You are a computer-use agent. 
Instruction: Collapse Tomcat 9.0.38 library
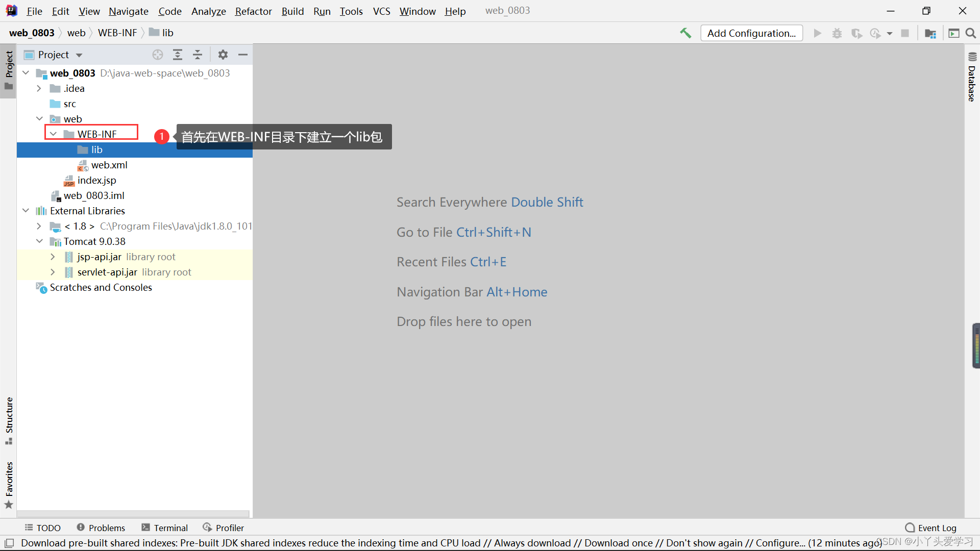pos(39,241)
